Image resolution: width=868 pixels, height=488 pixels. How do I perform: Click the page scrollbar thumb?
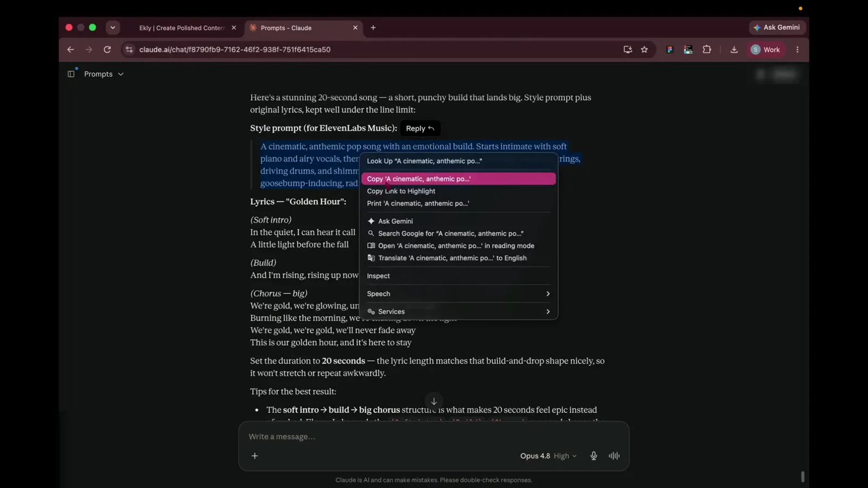coord(803,477)
